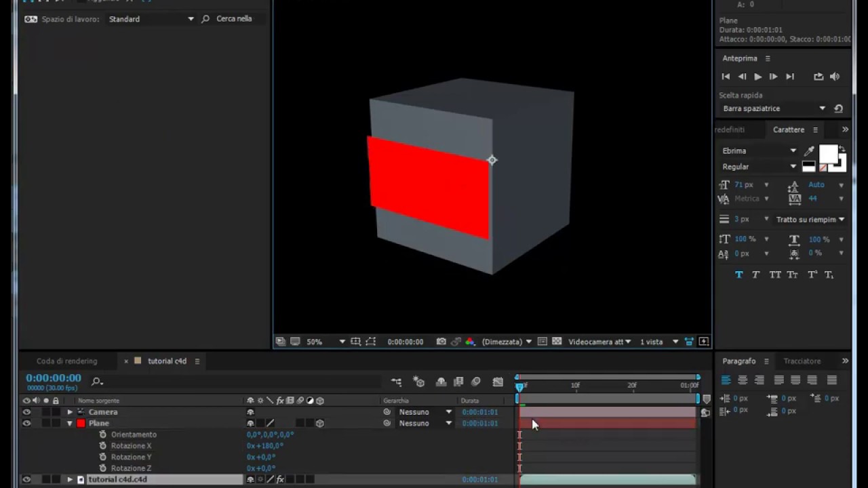
Task: Jump to first frame in Anteprima panel
Action: pyautogui.click(x=726, y=77)
